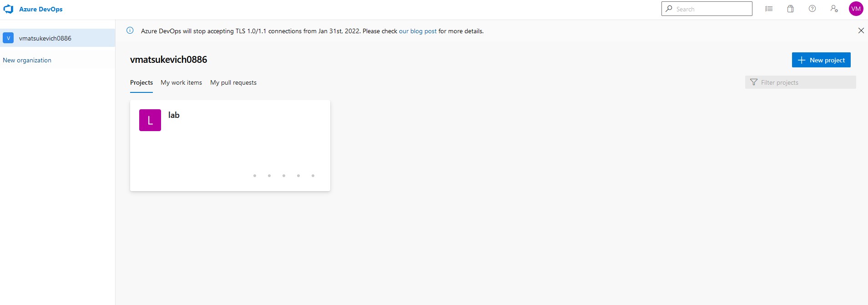This screenshot has height=305, width=868.
Task: Dismiss the TLS notification banner
Action: click(861, 30)
